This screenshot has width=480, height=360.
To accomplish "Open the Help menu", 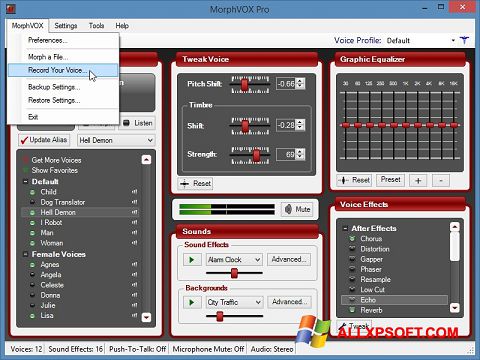I will point(122,26).
